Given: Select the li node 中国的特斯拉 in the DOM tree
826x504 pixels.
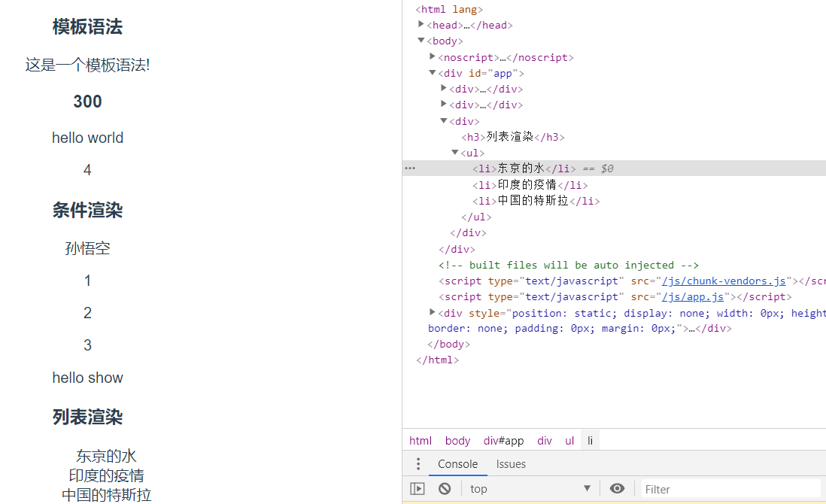Looking at the screenshot, I should click(536, 201).
